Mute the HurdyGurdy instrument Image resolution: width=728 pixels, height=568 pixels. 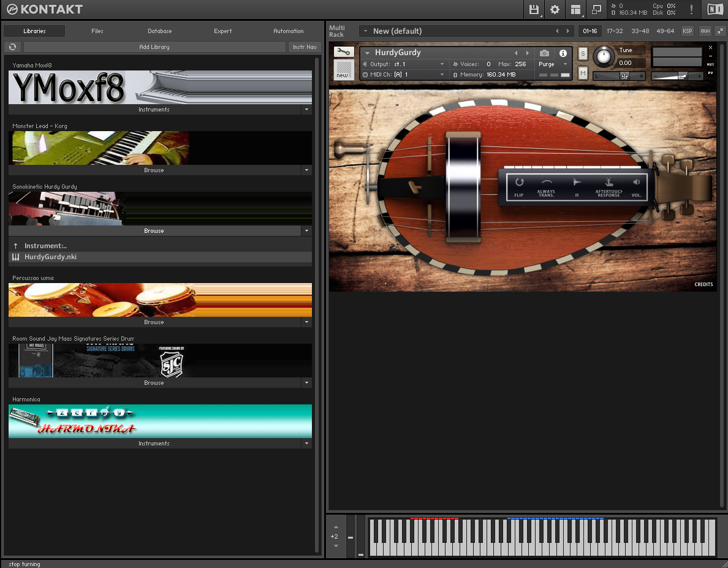pos(583,74)
